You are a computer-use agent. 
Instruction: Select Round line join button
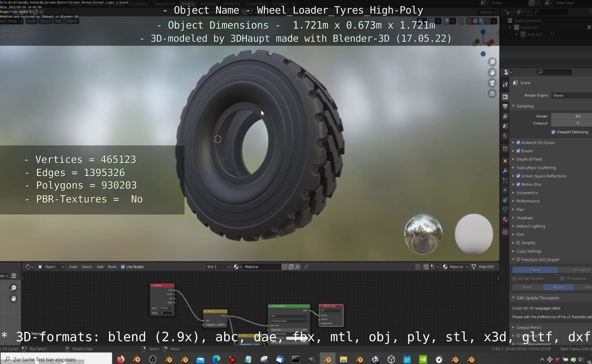click(x=558, y=287)
